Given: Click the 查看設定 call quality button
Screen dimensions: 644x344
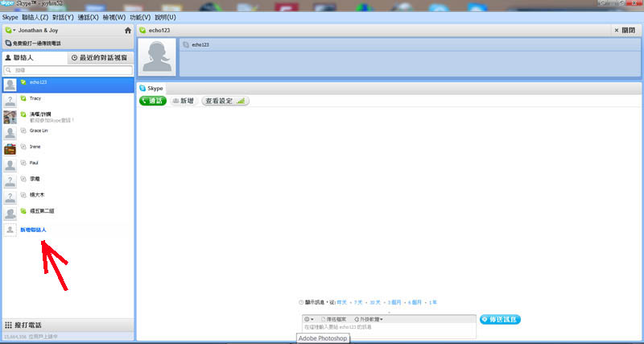Looking at the screenshot, I should (x=225, y=101).
